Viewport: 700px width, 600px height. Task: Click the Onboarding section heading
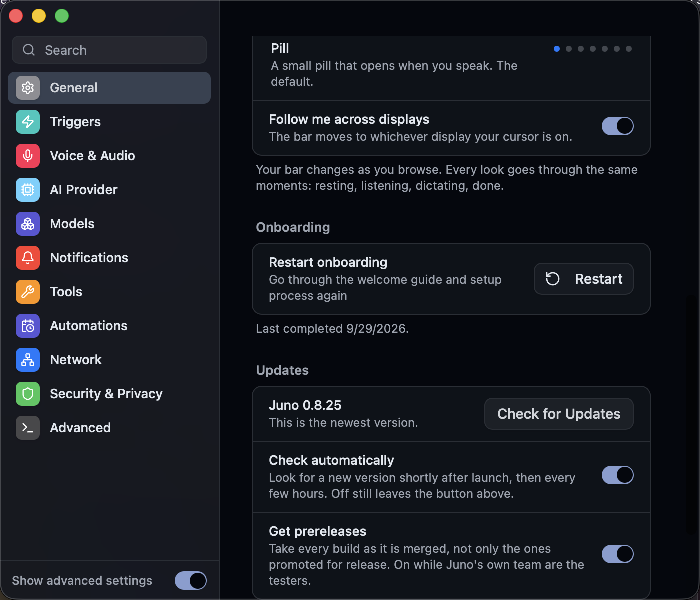click(x=293, y=227)
